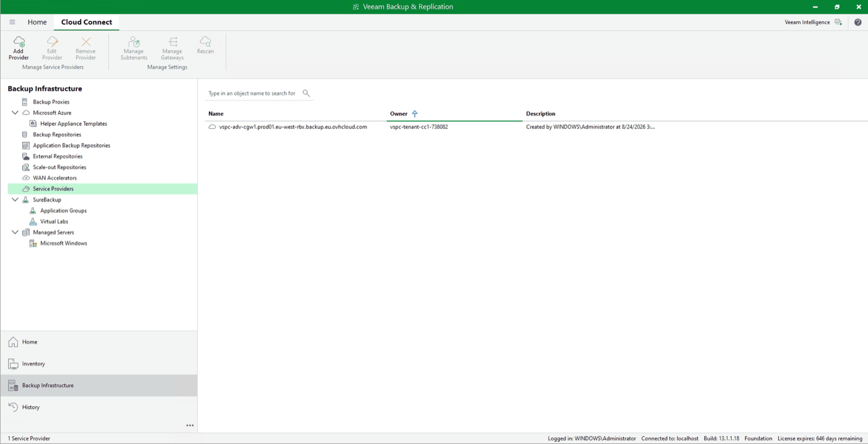868x444 pixels.
Task: Click the Add Provider ribbon icon
Action: click(x=19, y=42)
